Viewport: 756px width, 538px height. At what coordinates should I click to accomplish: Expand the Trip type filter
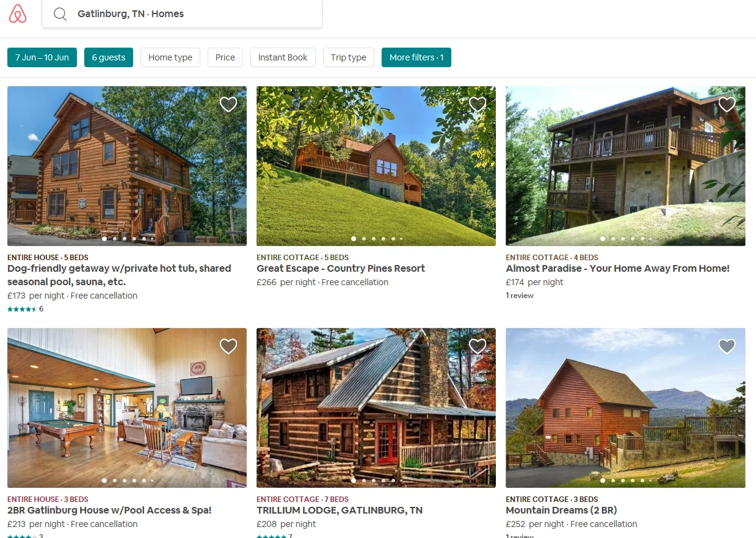(x=349, y=57)
